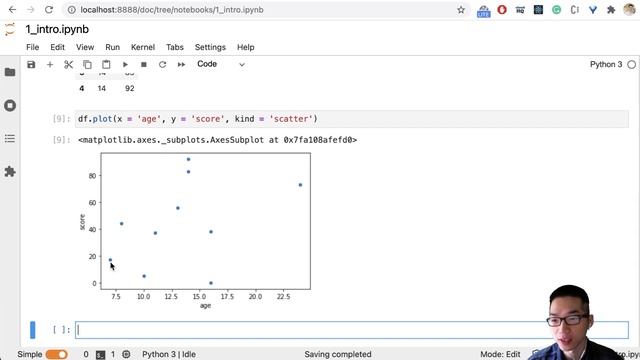This screenshot has width=640, height=360.
Task: Open the Settings menu
Action: (210, 47)
